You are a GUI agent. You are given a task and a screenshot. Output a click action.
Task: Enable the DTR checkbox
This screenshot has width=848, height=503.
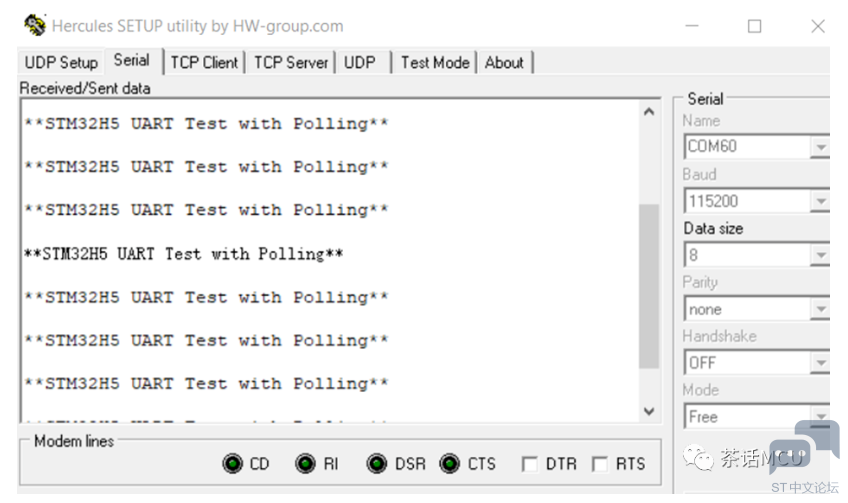pyautogui.click(x=529, y=464)
